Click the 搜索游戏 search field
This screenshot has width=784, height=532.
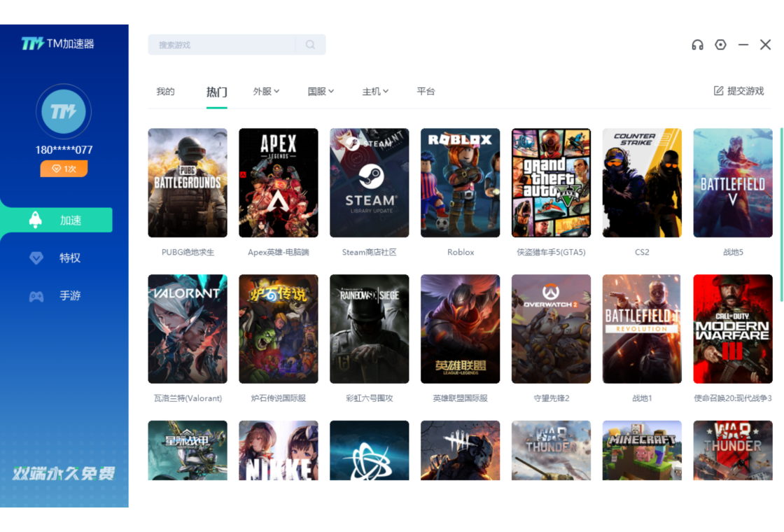[x=237, y=45]
